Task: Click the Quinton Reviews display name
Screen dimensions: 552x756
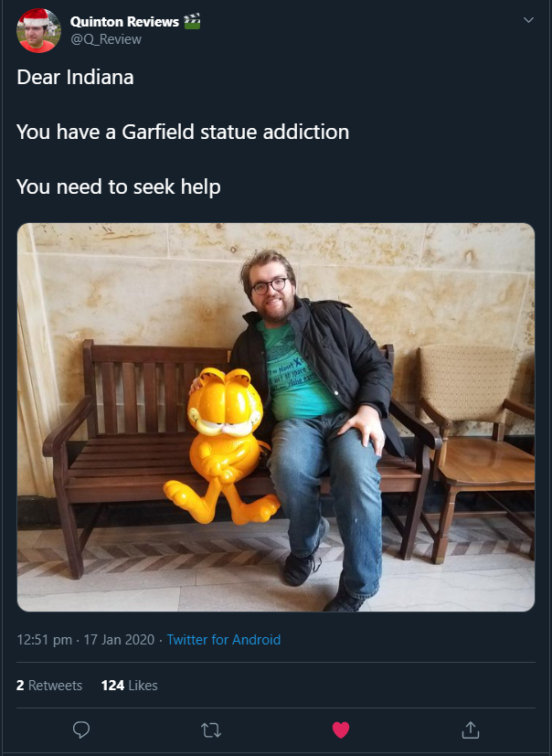Action: (124, 22)
